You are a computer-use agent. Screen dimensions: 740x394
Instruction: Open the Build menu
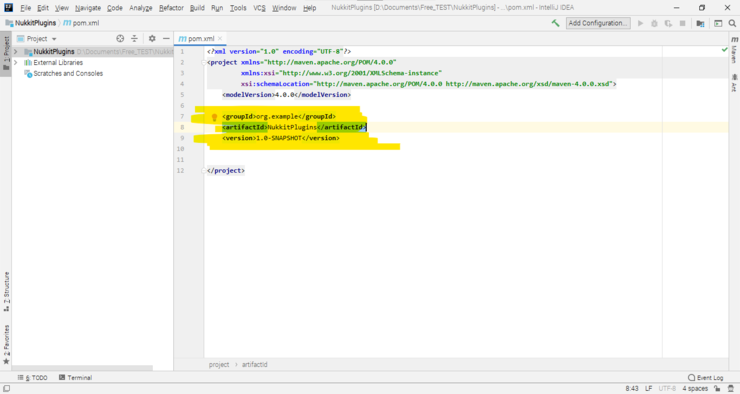197,8
